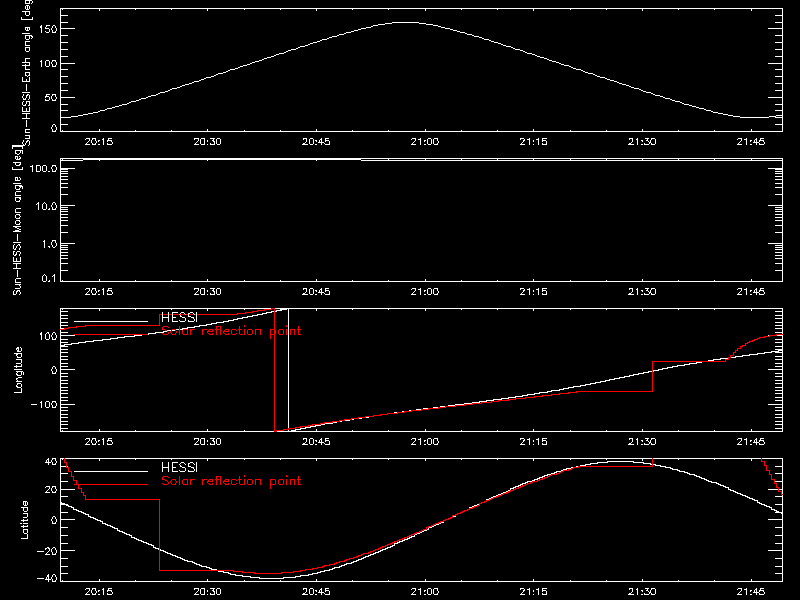
Task: Click 21:45 time label under Latitude plot
Action: click(x=751, y=592)
